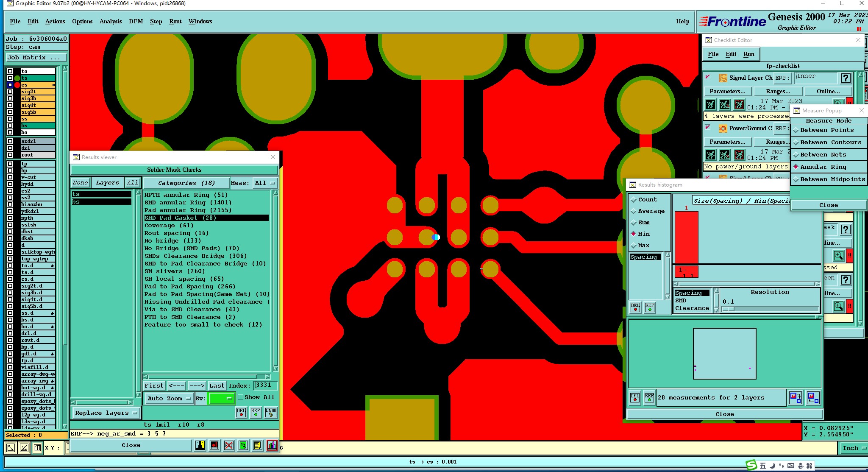Viewport: 868px width, 472px height.
Task: Click the histogram chart icon in Results viewer
Action: [272, 445]
